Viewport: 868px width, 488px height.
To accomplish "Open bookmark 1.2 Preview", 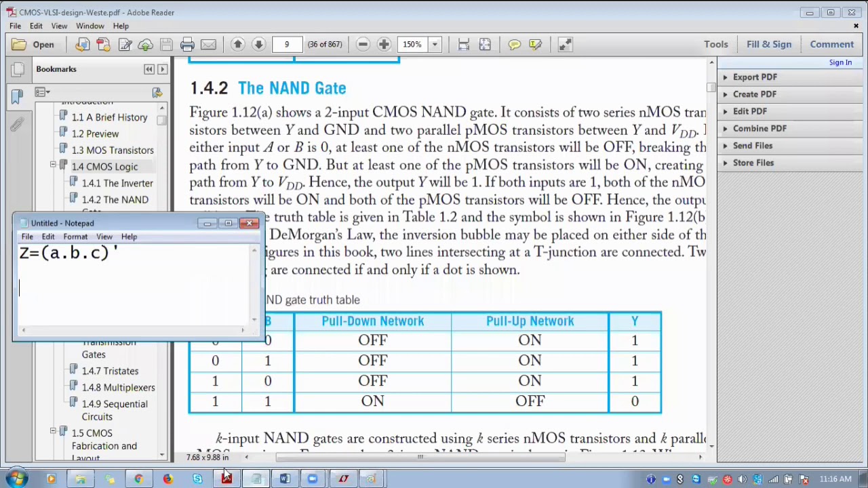I will (95, 134).
